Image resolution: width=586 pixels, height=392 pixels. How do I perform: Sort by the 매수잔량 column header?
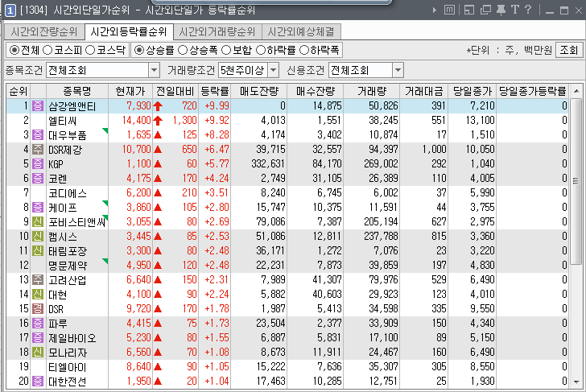[316, 91]
